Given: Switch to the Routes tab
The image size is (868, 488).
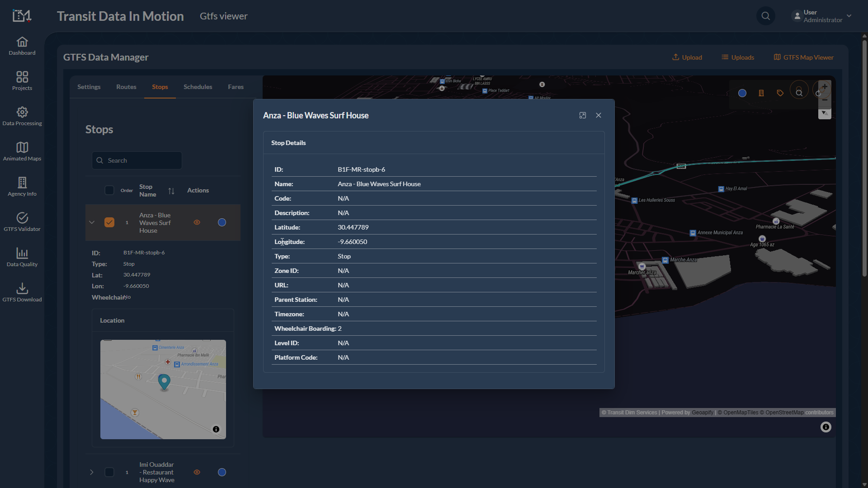Looking at the screenshot, I should tap(126, 87).
